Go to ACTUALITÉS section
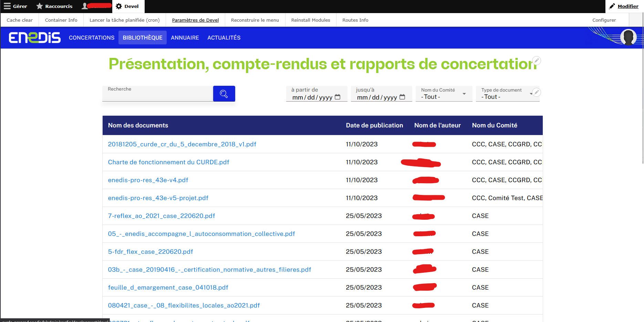 point(224,38)
